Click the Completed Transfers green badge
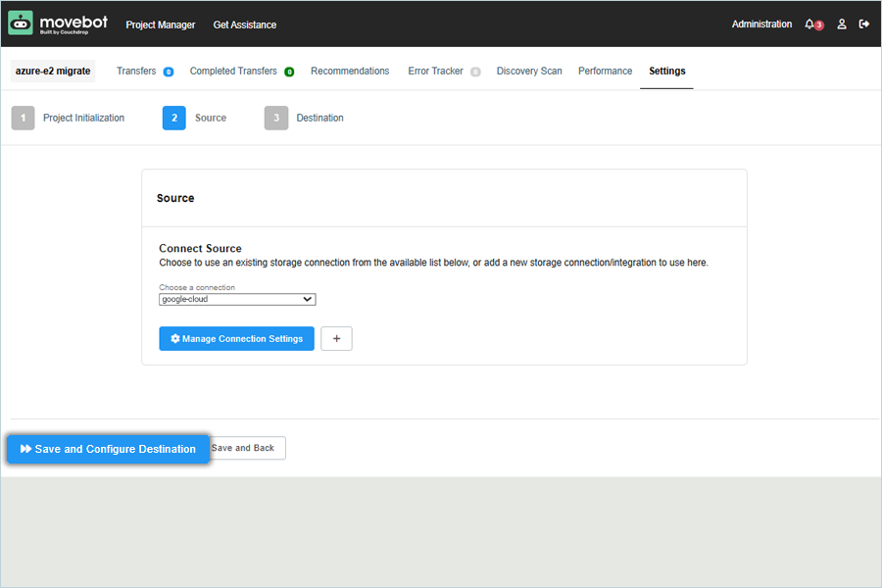The height and width of the screenshot is (588, 882). [x=289, y=72]
